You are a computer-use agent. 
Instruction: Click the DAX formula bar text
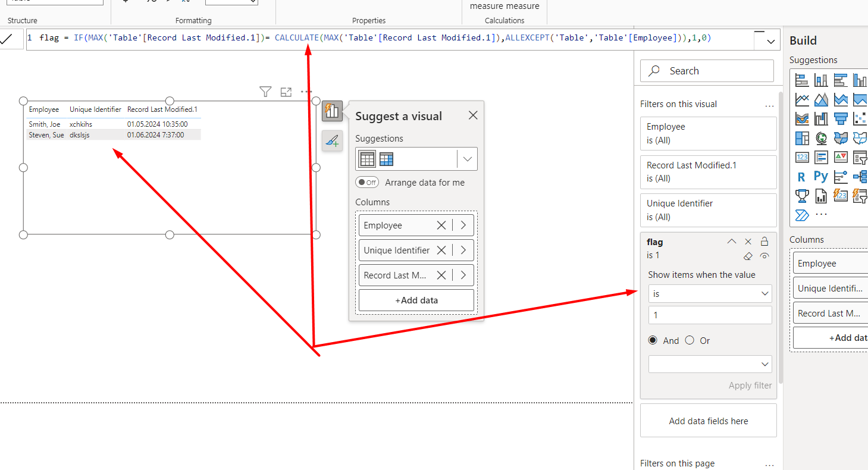point(375,38)
